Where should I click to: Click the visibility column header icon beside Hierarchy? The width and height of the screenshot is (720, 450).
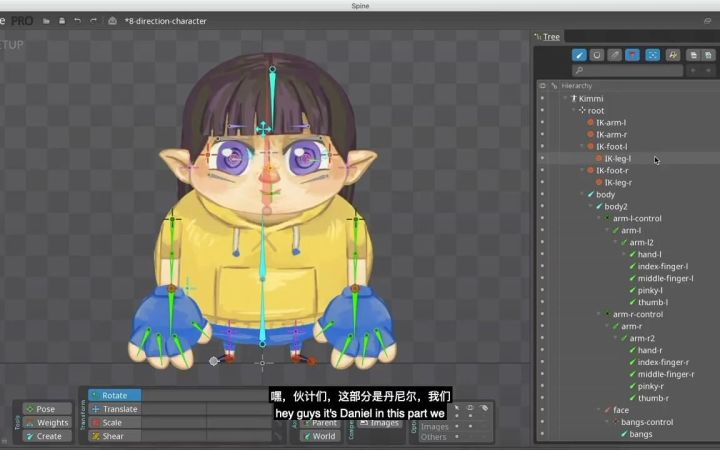click(x=542, y=86)
